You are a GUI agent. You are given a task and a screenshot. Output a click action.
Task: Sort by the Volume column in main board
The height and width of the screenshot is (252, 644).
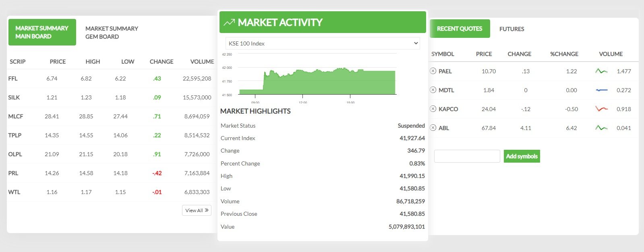(202, 62)
